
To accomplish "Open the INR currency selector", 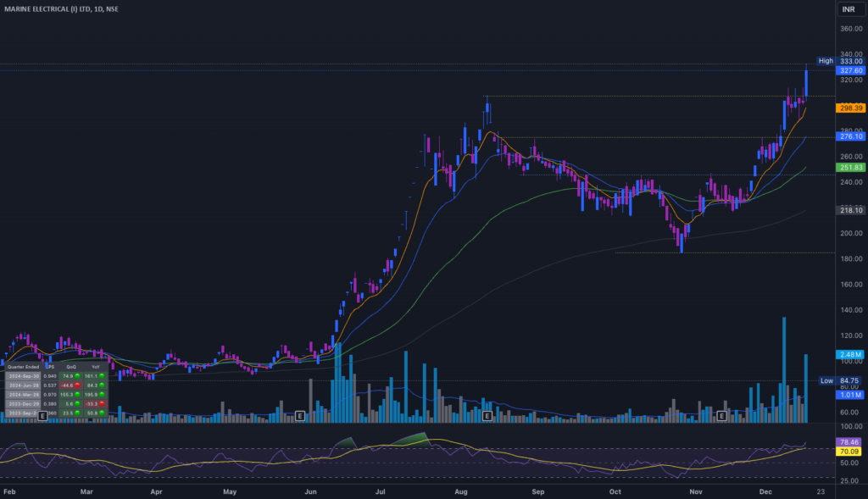I will point(848,9).
